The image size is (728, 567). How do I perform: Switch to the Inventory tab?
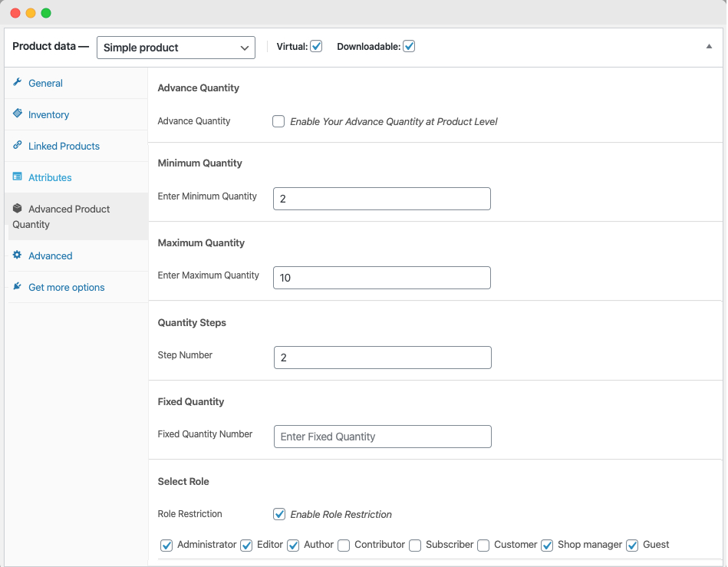[48, 114]
